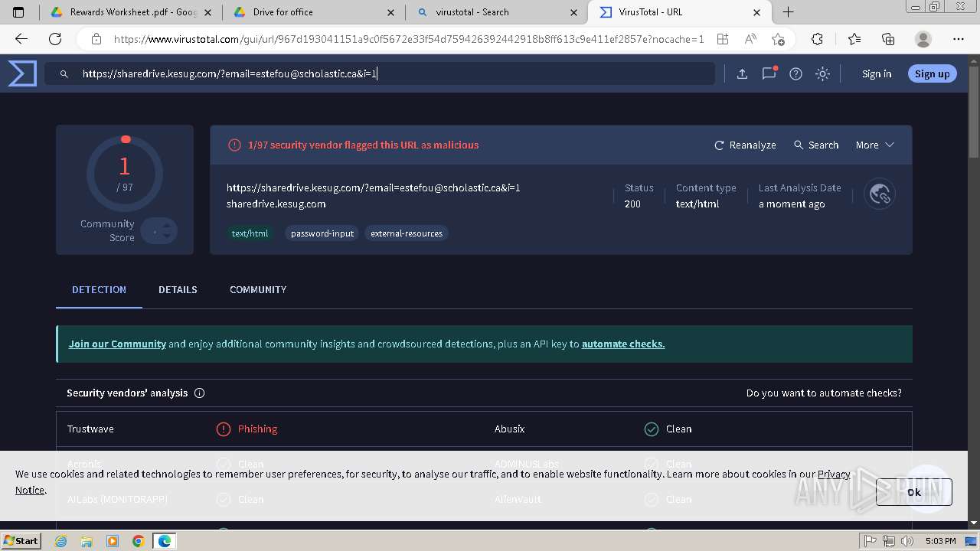Image resolution: width=980 pixels, height=551 pixels.
Task: Click the browser profile avatar
Action: click(923, 39)
